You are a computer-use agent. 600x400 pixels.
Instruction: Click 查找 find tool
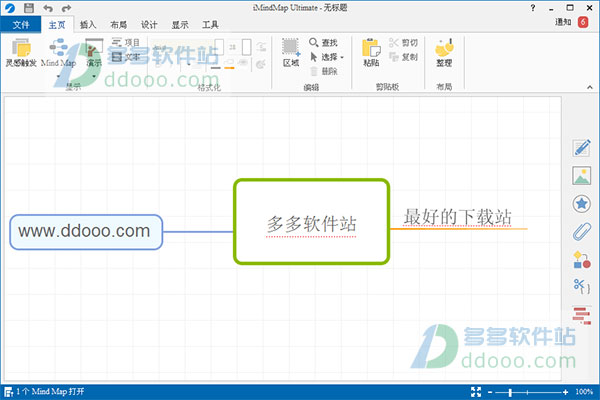[323, 42]
